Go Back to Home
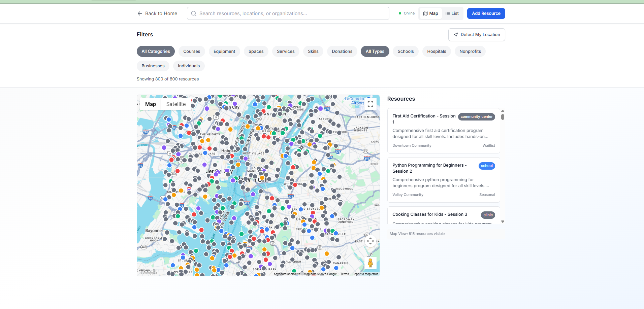 (157, 13)
